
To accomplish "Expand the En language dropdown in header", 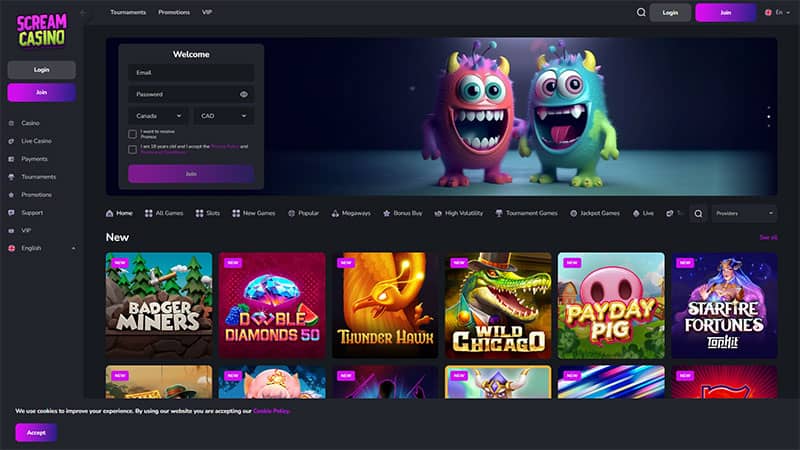I will 788,12.
